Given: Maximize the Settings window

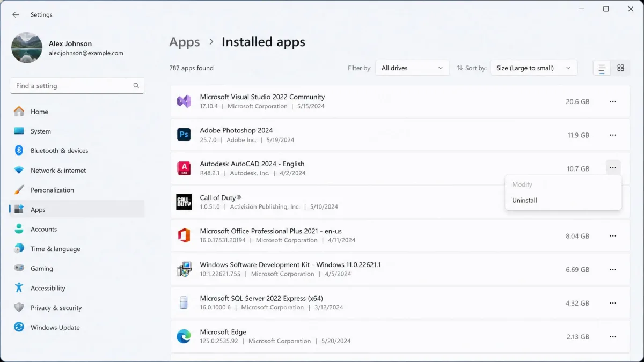Looking at the screenshot, I should [606, 9].
